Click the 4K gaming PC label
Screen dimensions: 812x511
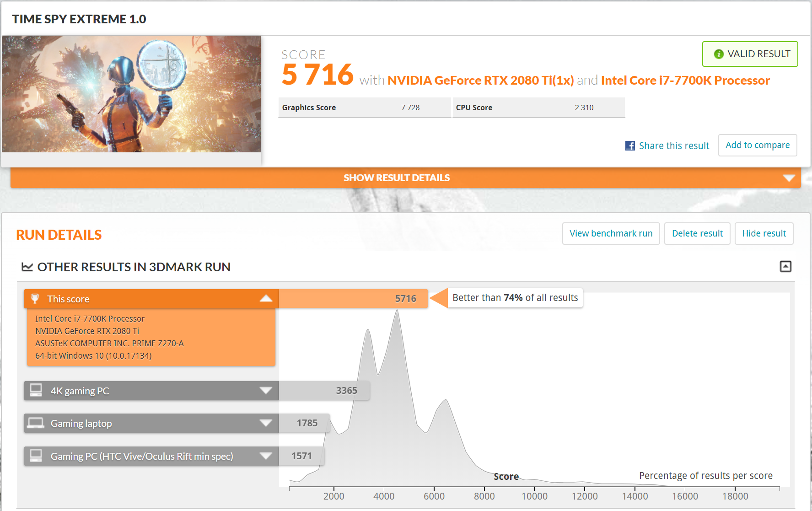coord(80,391)
